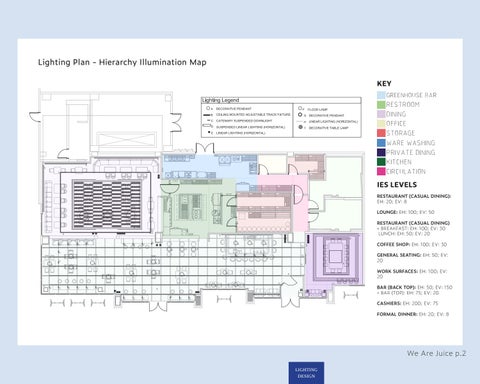Click the 'GREENHOUSE BAR' key label

point(411,95)
